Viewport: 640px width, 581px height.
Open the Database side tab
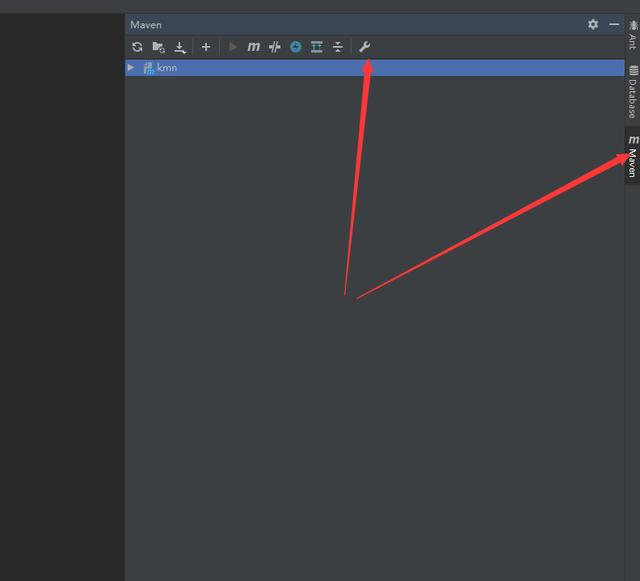click(x=632, y=91)
